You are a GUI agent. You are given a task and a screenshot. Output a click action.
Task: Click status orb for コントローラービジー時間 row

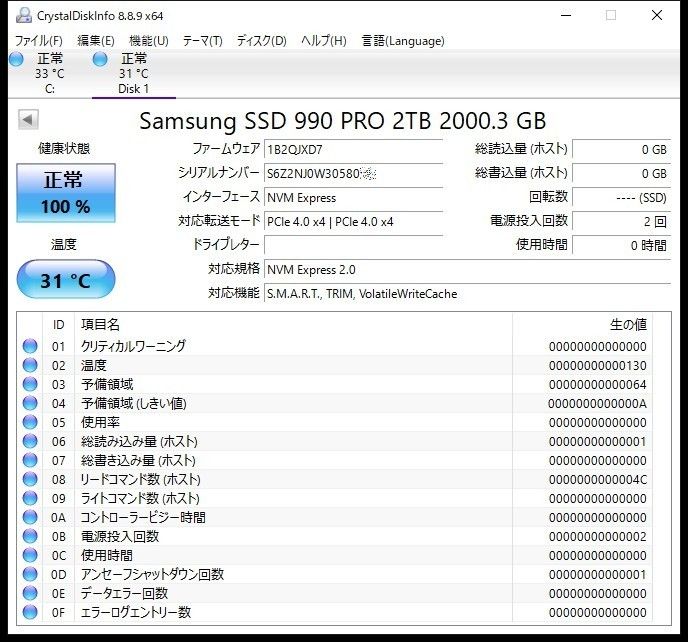click(30, 517)
